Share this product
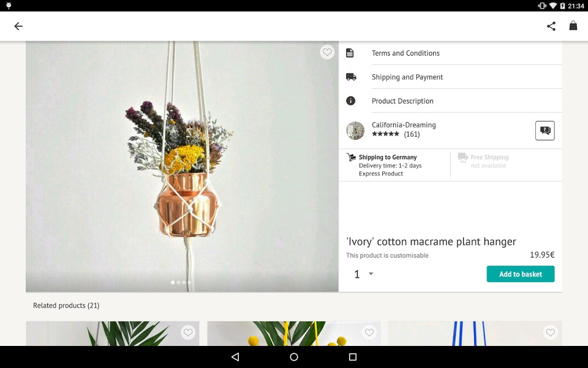 click(551, 26)
